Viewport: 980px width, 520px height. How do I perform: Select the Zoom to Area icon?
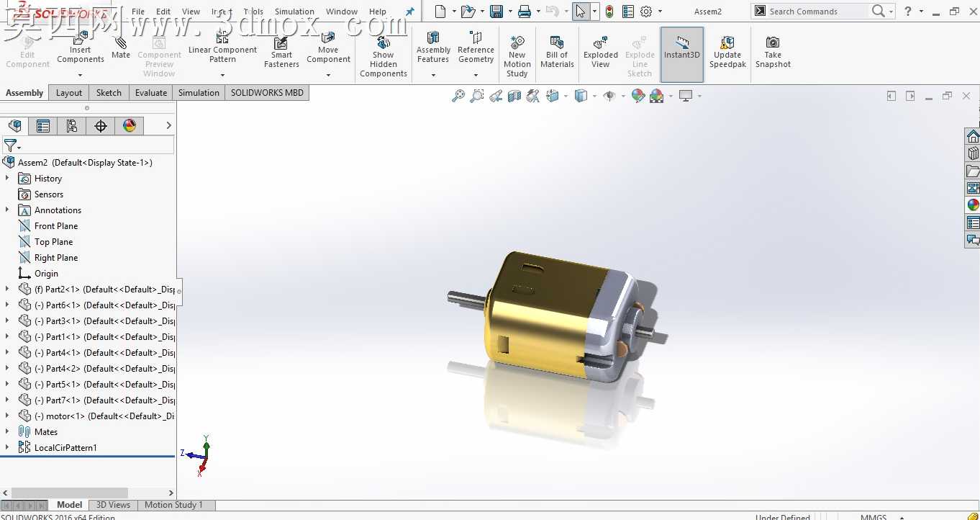click(x=477, y=96)
